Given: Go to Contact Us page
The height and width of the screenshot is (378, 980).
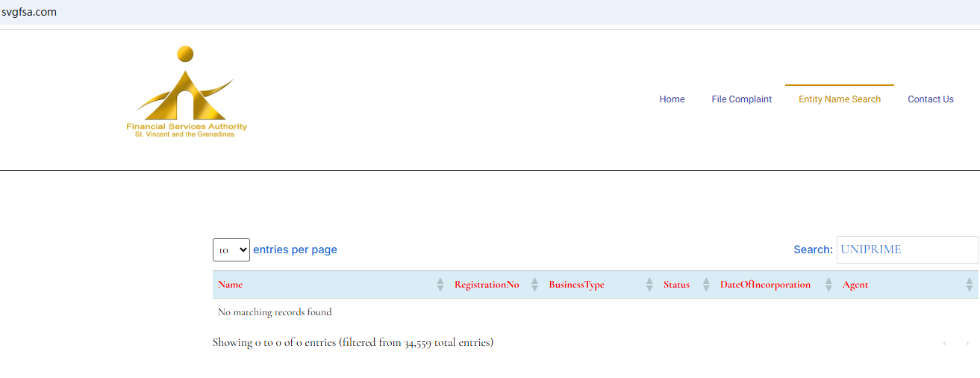Looking at the screenshot, I should pyautogui.click(x=931, y=99).
